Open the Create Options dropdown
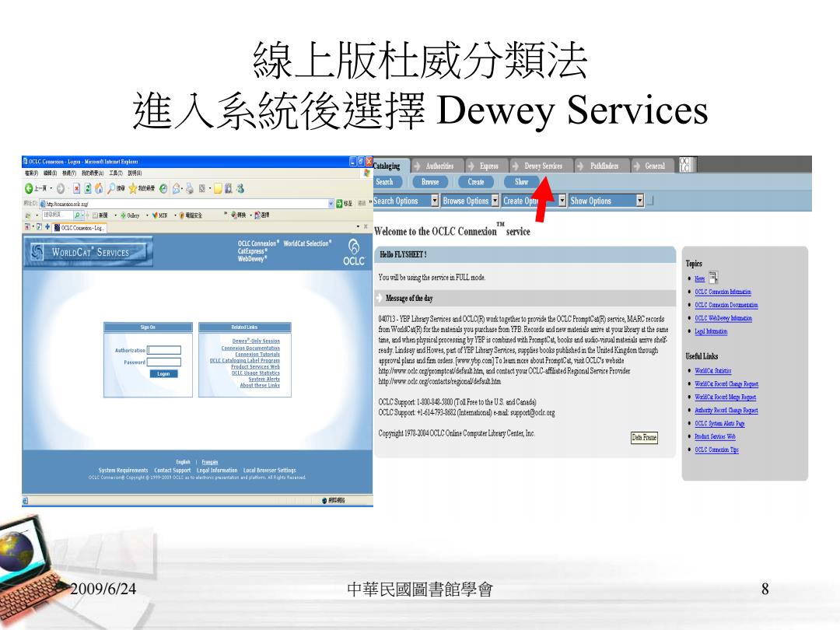The width and height of the screenshot is (840, 630). tap(534, 201)
